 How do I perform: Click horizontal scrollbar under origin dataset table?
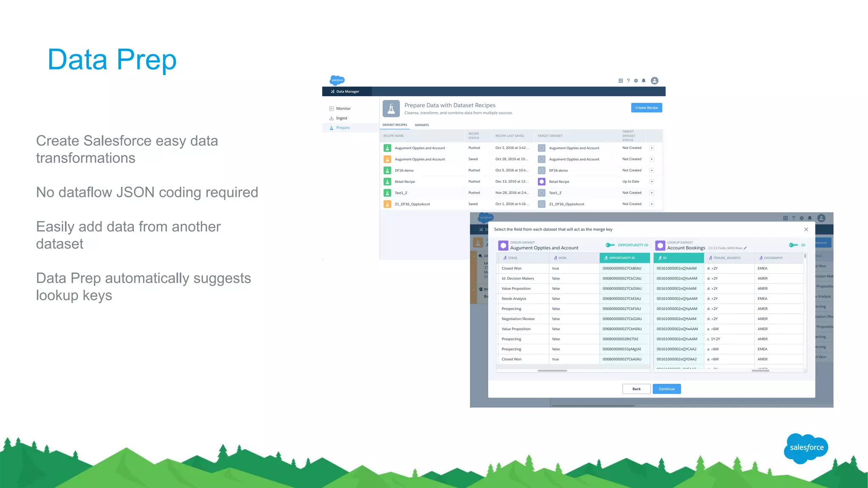tap(552, 371)
